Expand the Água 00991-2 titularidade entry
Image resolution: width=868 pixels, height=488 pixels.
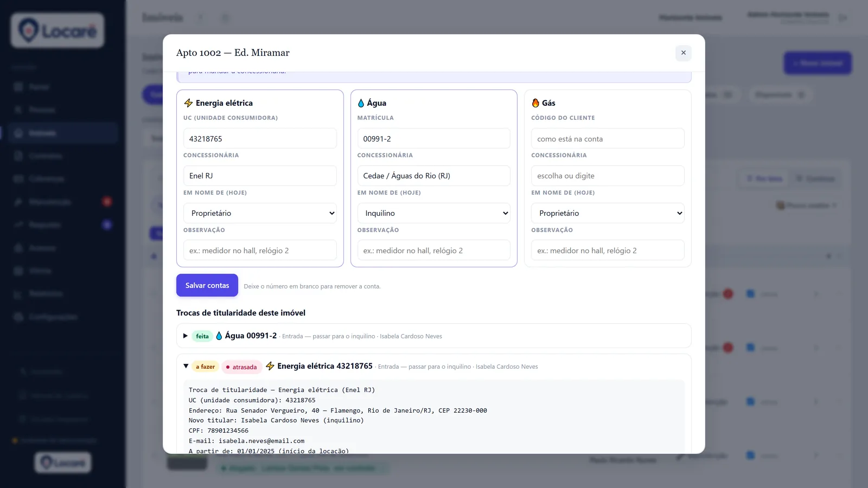click(186, 336)
